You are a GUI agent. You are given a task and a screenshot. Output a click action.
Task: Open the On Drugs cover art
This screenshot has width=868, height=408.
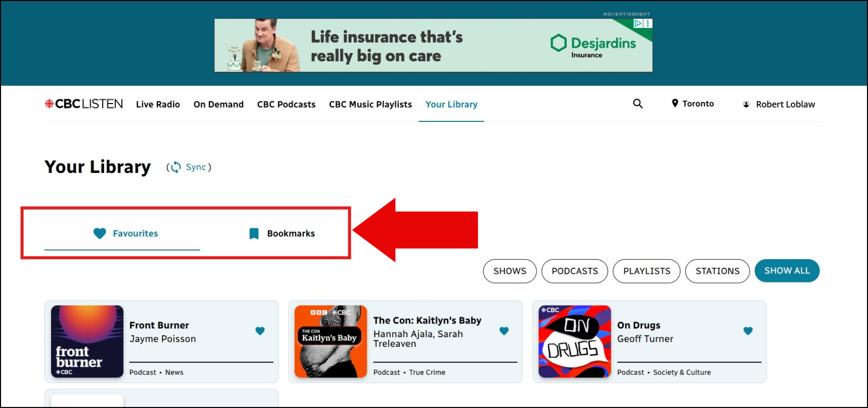pos(575,342)
